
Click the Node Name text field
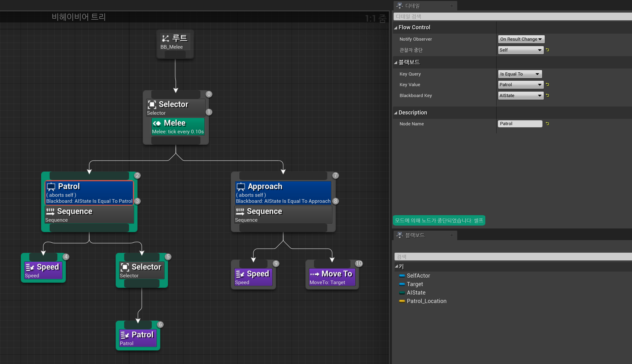tap(519, 123)
